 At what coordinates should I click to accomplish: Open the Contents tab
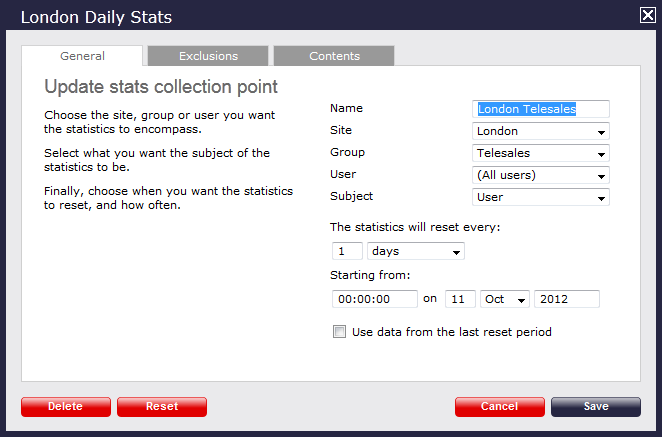coord(334,56)
